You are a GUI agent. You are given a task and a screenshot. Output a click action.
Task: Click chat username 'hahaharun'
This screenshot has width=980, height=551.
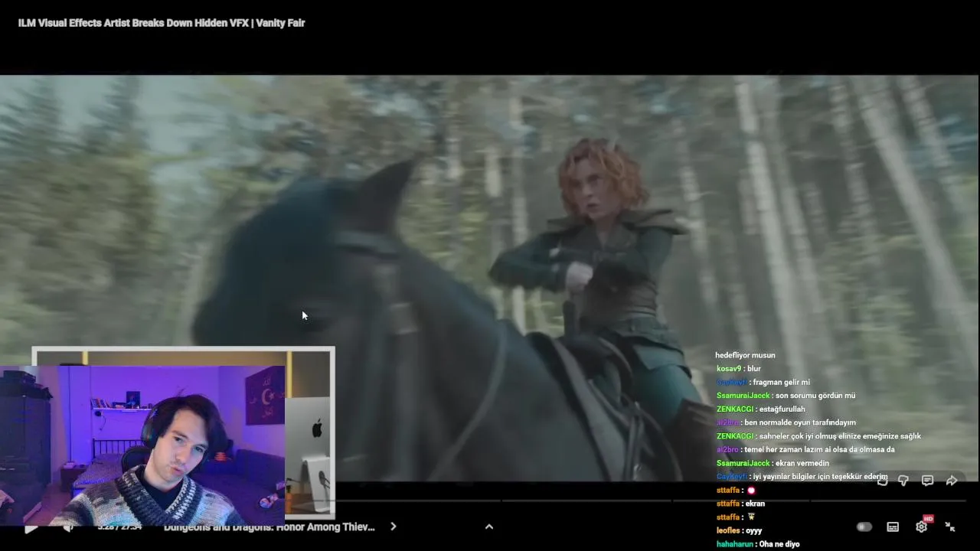tap(735, 544)
